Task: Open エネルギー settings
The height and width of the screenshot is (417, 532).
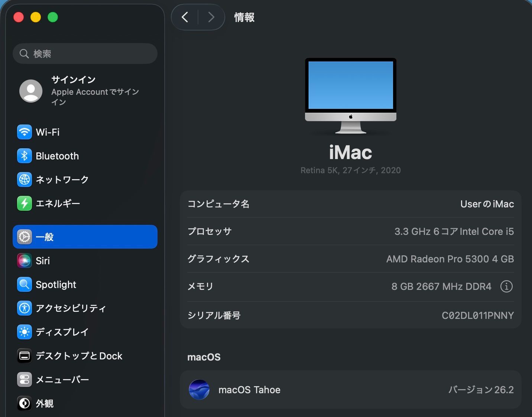Action: click(x=58, y=203)
